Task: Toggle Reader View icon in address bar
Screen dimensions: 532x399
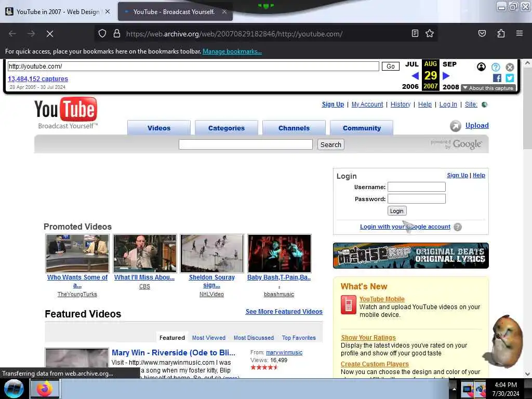Action: (x=415, y=33)
